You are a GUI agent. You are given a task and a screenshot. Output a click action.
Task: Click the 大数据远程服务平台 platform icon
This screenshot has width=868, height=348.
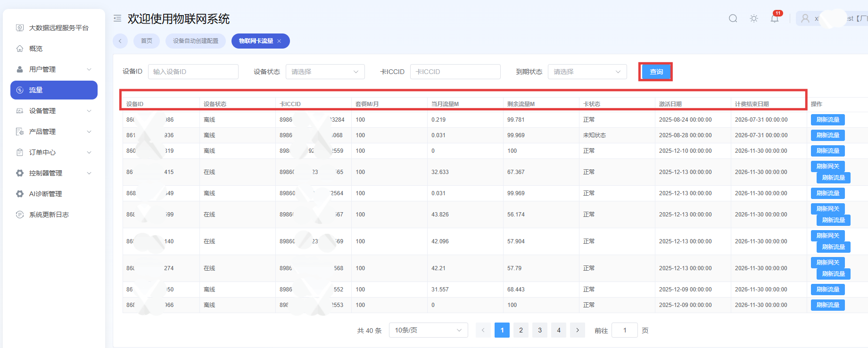(20, 28)
